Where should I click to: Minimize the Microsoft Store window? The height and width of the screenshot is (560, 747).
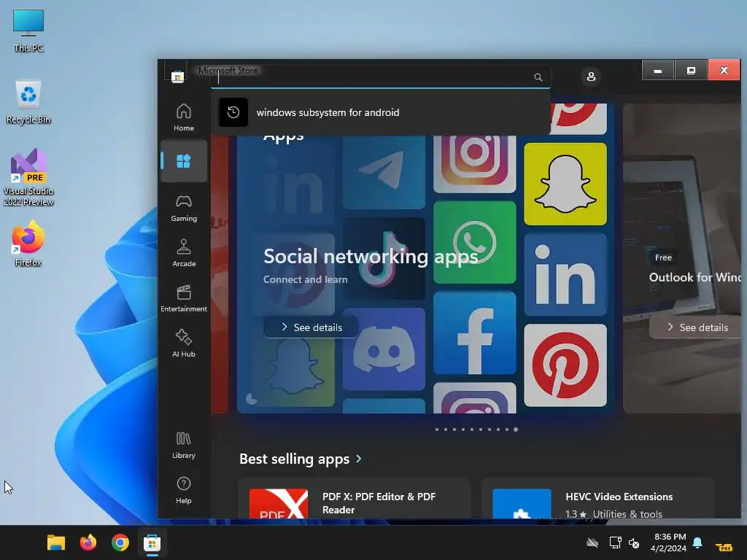coord(658,71)
